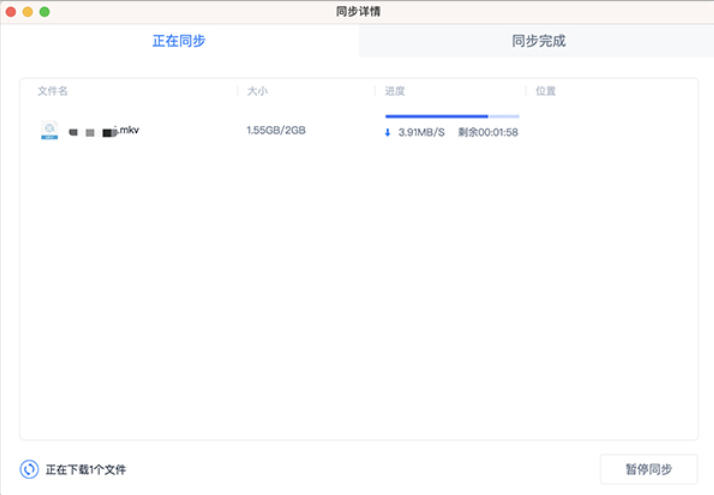Maximize the sync details window
Image resolution: width=714 pixels, height=495 pixels.
[x=44, y=11]
